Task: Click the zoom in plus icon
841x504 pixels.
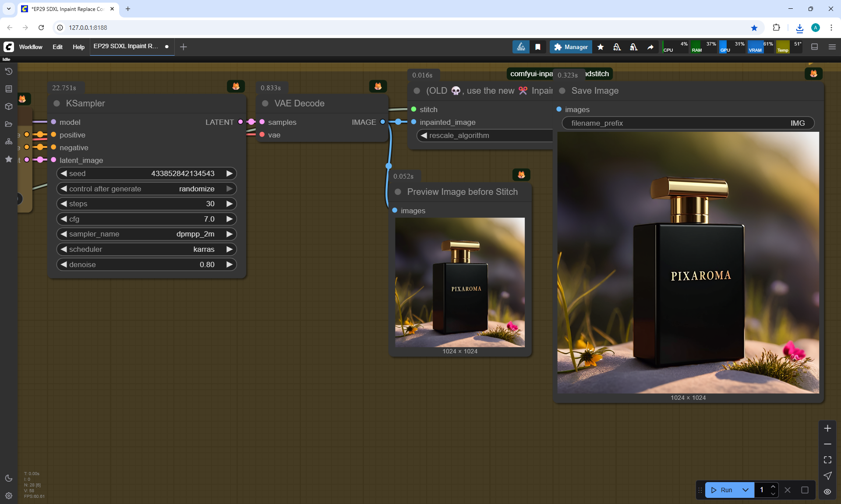Action: tap(827, 428)
